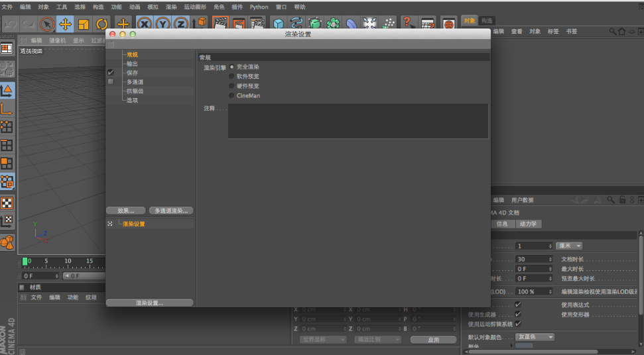Click the stepper arrows on the 100 % field
The image size is (644, 355).
tap(550, 291)
